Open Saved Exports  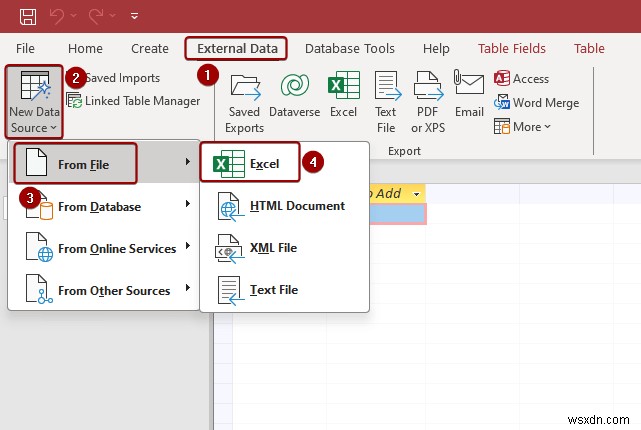pos(244,102)
